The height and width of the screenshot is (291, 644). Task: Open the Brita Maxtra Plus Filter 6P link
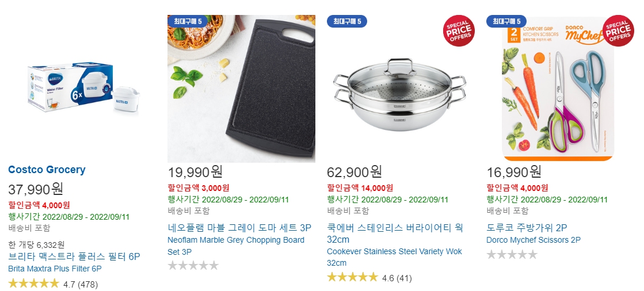tap(55, 269)
